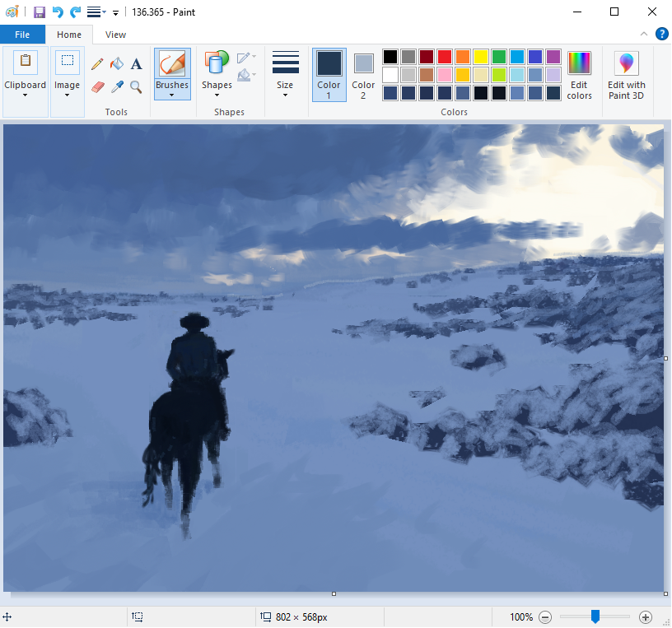Viewport: 672px width, 628px height.
Task: Expand the Clipboard dropdown arrow
Action: [x=26, y=95]
